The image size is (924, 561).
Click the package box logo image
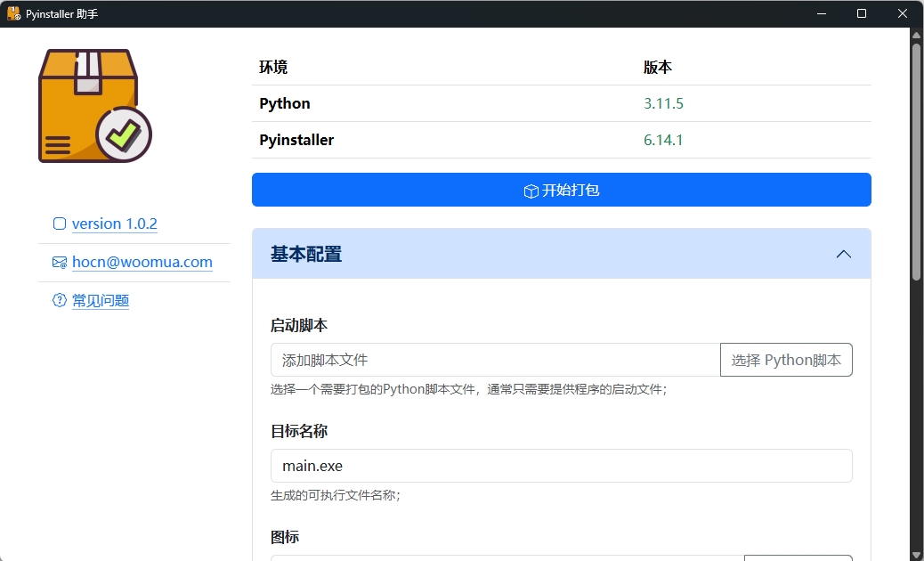[x=95, y=105]
